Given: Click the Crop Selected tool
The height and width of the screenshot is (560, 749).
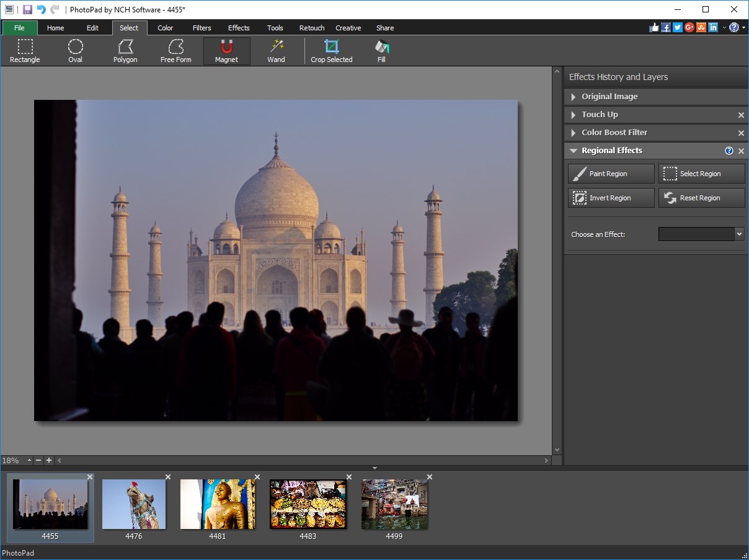Looking at the screenshot, I should [x=331, y=50].
